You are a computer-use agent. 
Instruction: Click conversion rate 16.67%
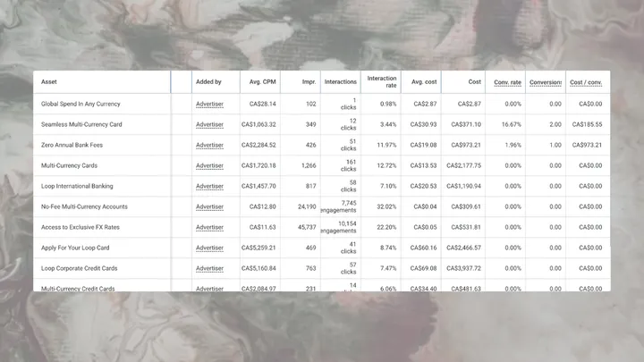pyautogui.click(x=512, y=124)
